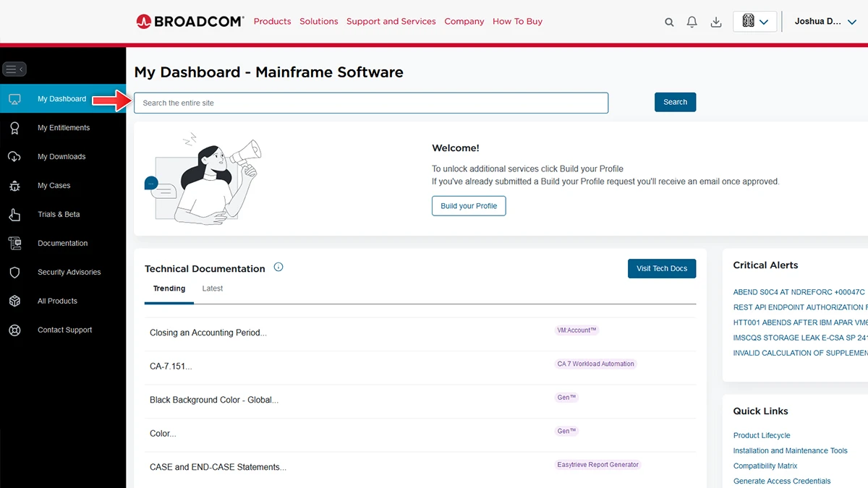Click the header download tray icon
868x488 pixels.
pos(716,22)
